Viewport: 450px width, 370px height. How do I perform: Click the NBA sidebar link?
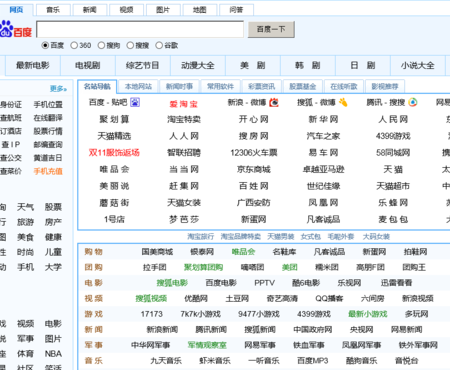click(53, 354)
